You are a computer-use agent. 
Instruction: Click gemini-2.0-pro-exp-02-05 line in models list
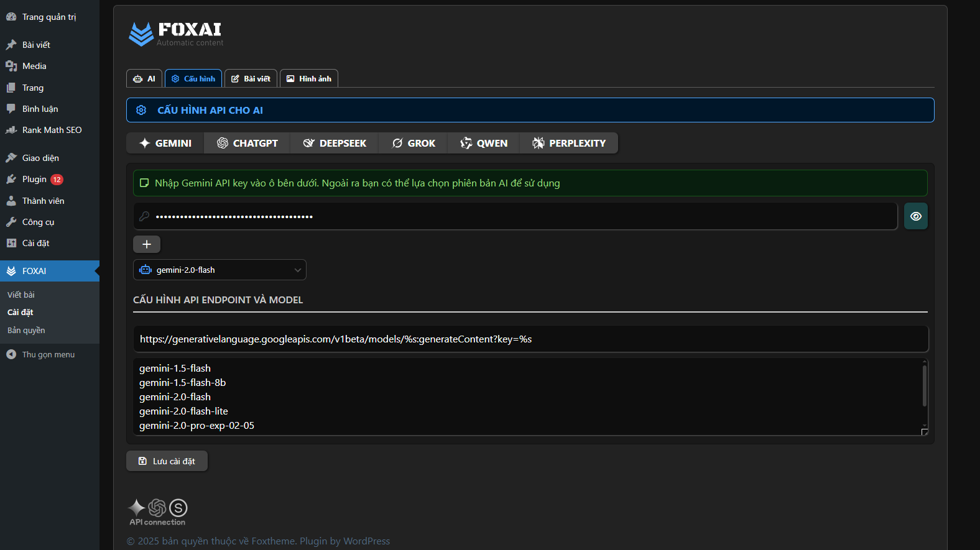[196, 426]
